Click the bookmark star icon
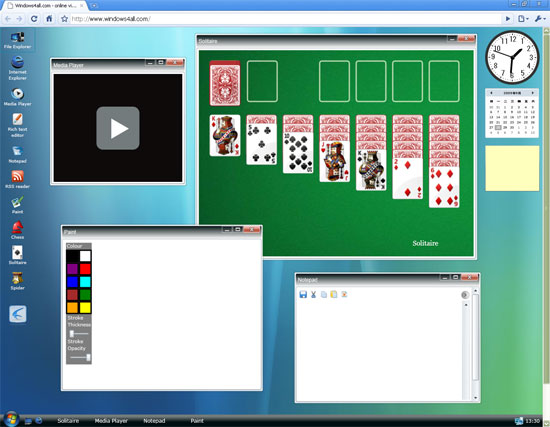The height and width of the screenshot is (427, 550). (64, 19)
